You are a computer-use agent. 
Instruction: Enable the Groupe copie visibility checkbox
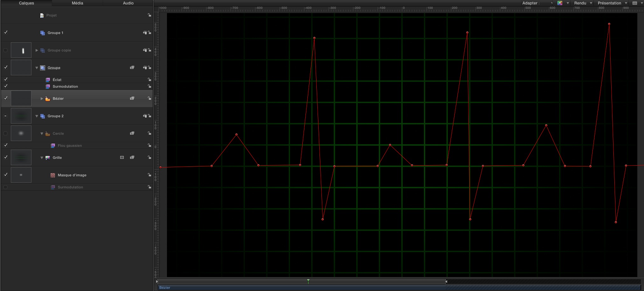click(5, 50)
